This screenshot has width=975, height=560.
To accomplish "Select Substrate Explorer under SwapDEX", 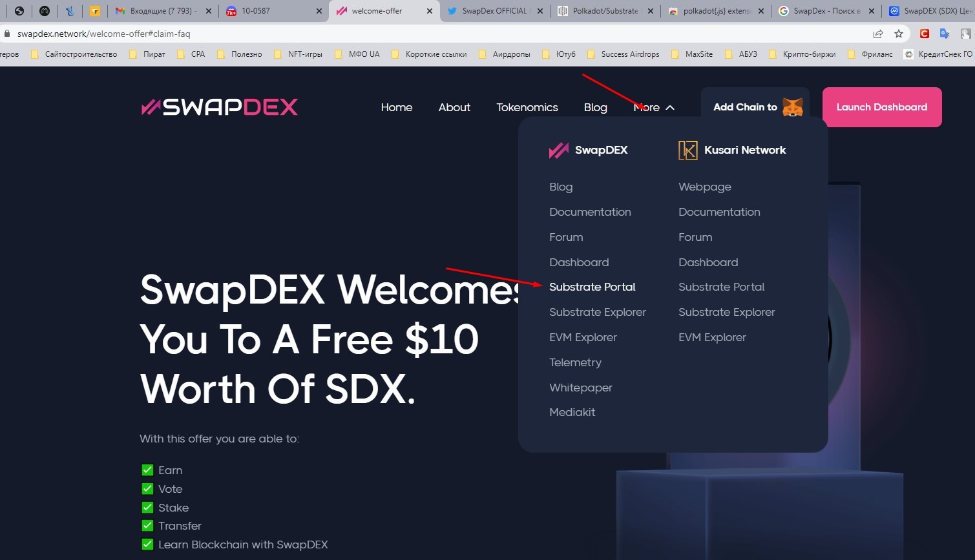I will coord(598,312).
